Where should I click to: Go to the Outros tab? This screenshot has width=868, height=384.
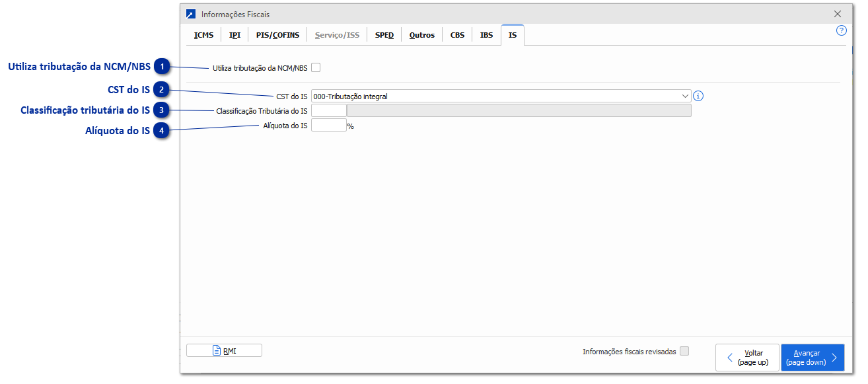coord(422,35)
